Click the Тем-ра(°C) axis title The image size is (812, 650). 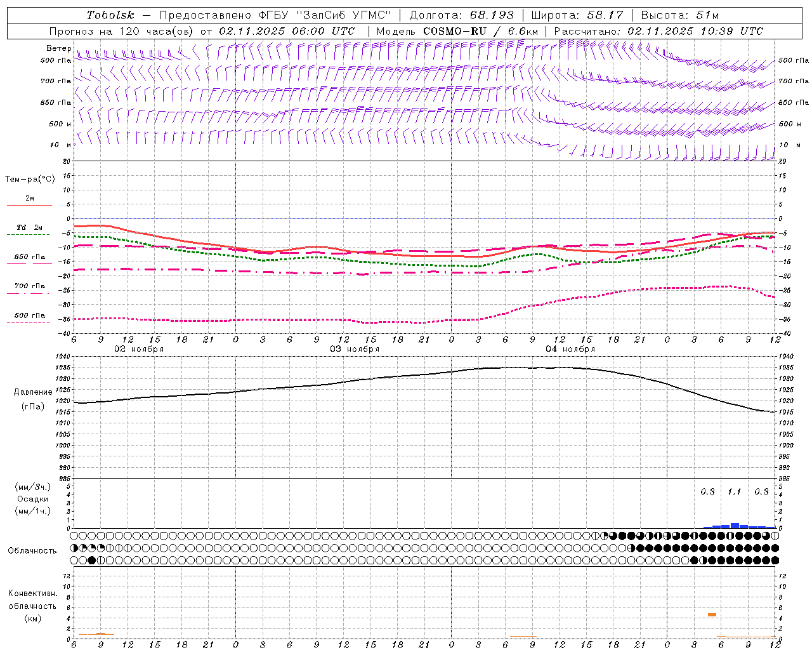point(30,180)
